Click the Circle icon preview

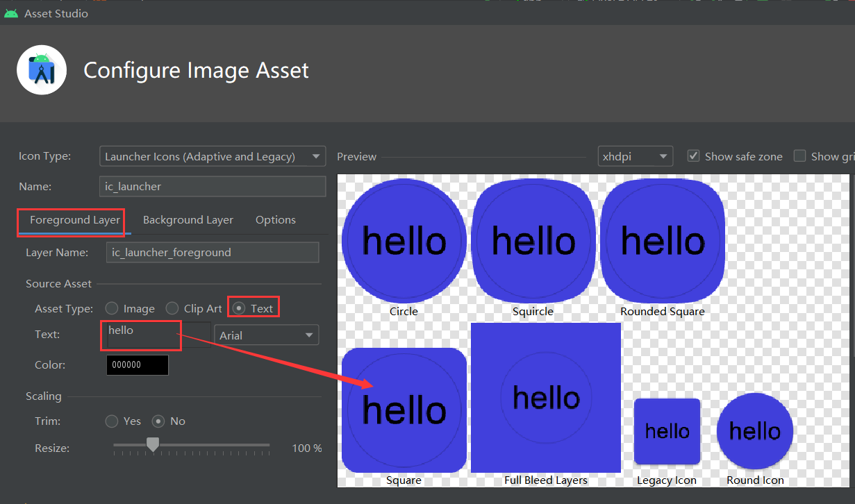(404, 241)
